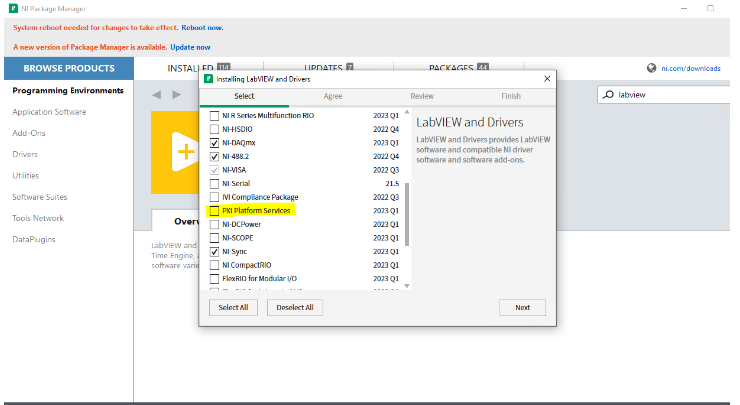Viewport: 740px width, 405px height.
Task: Click the back navigation arrow
Action: tap(156, 95)
